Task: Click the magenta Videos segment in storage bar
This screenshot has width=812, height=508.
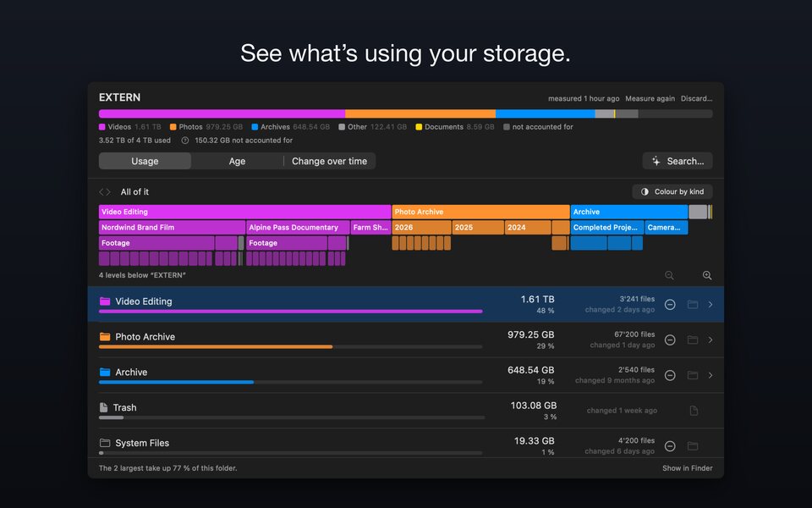Action: (222, 113)
